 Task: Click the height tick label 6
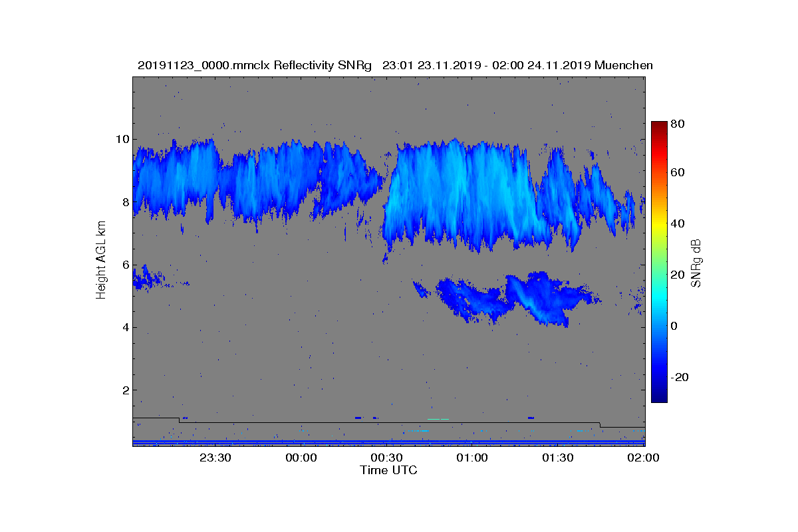[125, 265]
